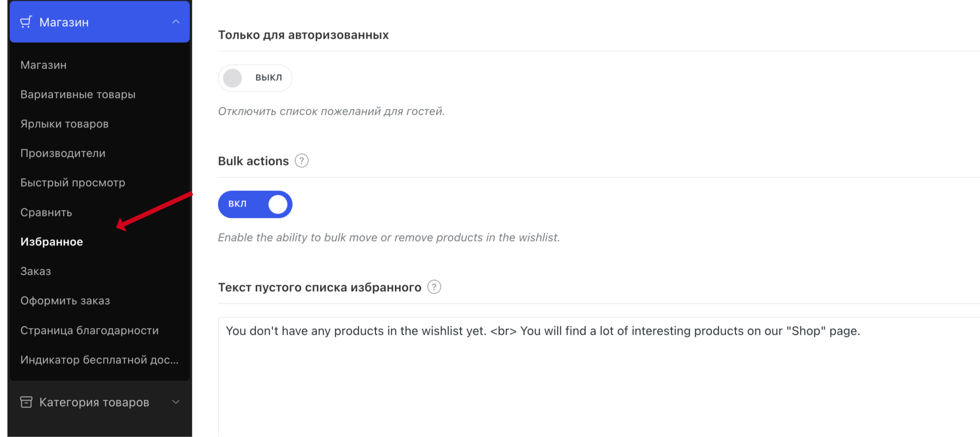Open the Магазин submenu item
Screen dimensions: 980x437
[43, 65]
